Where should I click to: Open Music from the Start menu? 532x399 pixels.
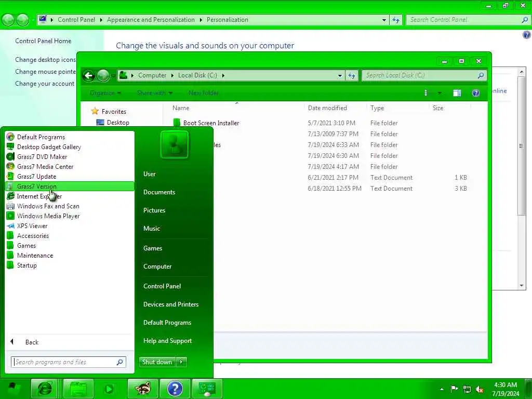(x=151, y=229)
